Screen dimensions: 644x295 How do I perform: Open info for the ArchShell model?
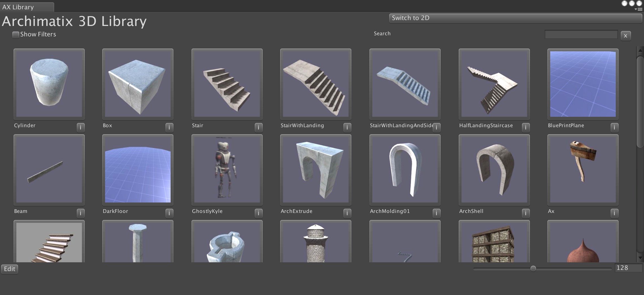526,213
